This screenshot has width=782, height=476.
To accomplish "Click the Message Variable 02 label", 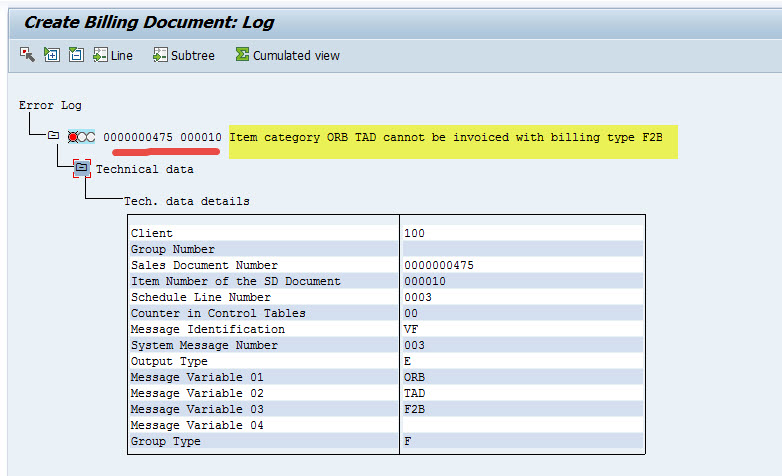I will click(x=197, y=393).
